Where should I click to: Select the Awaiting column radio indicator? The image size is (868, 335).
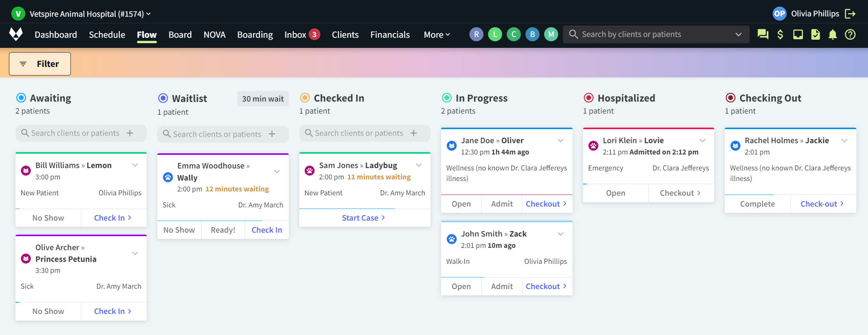21,98
